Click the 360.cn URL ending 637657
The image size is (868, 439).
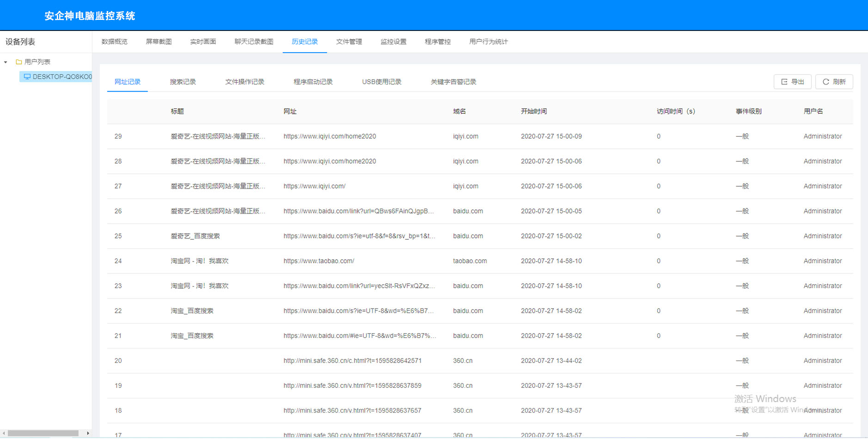tap(352, 411)
